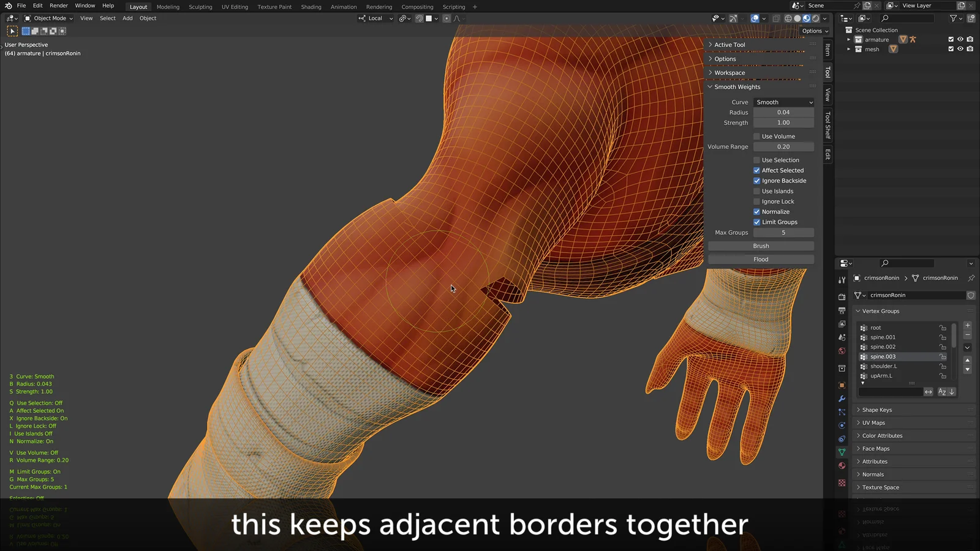Enable material preview viewport shading
This screenshot has width=980, height=551.
click(807, 18)
